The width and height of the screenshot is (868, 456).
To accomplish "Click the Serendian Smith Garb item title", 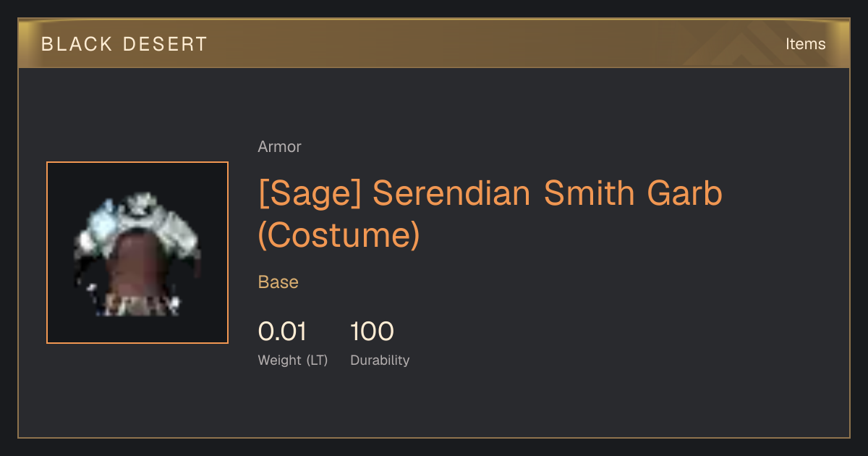I will pos(490,194).
